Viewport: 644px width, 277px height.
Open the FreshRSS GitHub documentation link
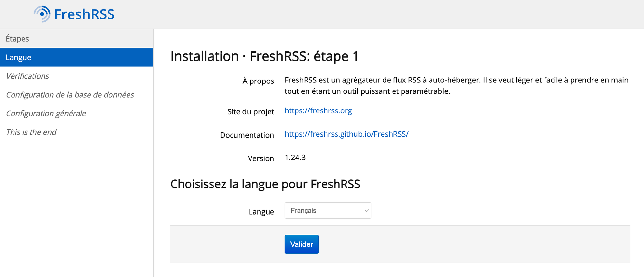346,134
